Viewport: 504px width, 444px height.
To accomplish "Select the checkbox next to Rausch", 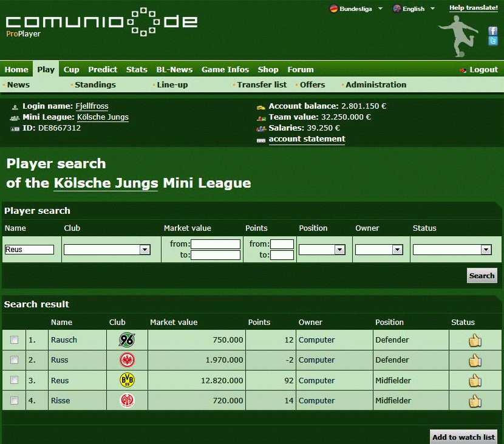I will (15, 340).
